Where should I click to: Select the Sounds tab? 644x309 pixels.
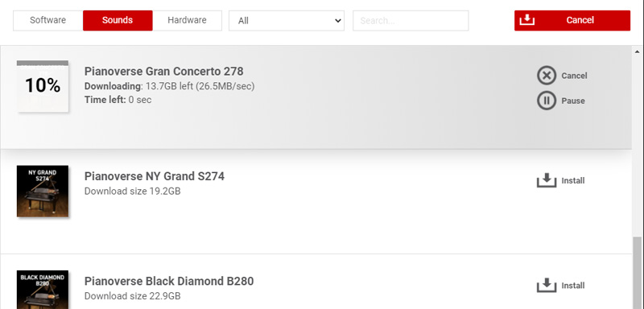coord(118,20)
